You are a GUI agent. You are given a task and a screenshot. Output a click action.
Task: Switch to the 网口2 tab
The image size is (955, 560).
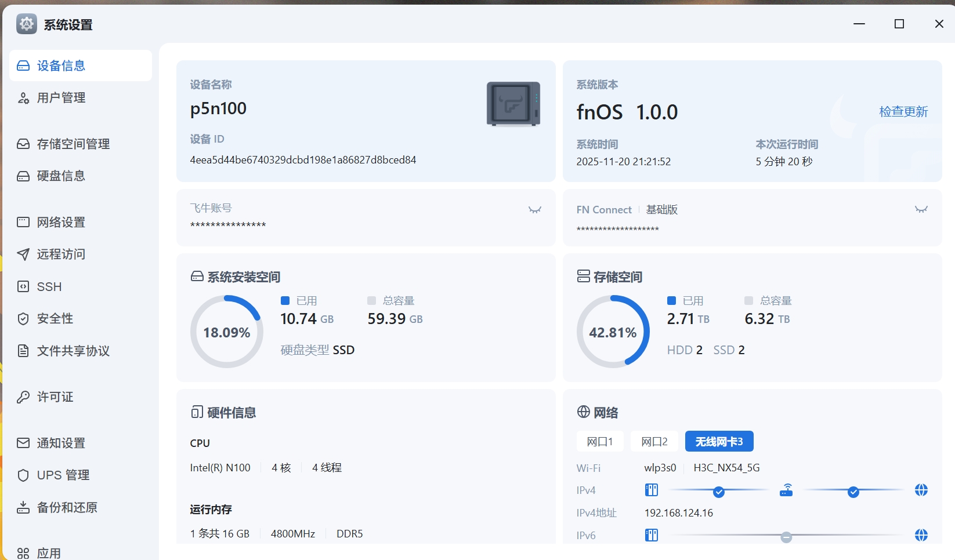pos(653,441)
